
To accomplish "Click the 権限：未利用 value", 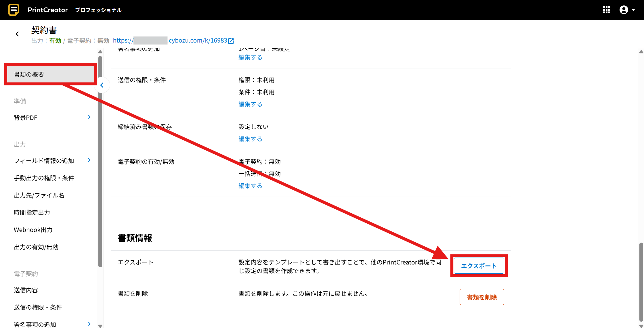I will pyautogui.click(x=257, y=80).
